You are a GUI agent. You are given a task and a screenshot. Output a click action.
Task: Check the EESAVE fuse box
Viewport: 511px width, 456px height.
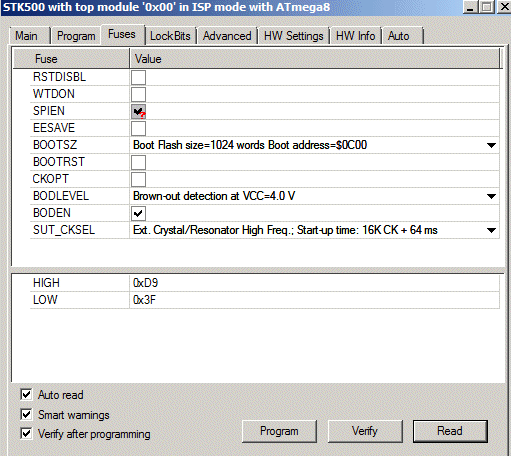(138, 128)
